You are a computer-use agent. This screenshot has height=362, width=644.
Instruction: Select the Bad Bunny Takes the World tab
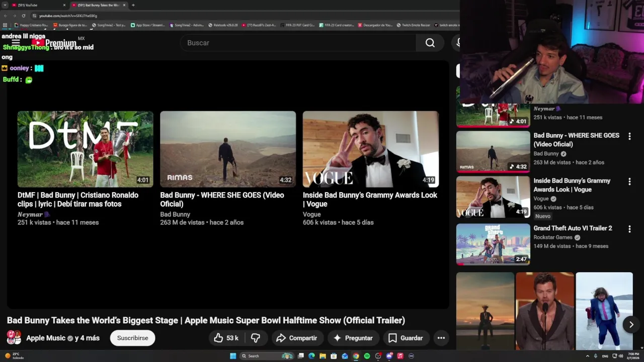(x=98, y=5)
